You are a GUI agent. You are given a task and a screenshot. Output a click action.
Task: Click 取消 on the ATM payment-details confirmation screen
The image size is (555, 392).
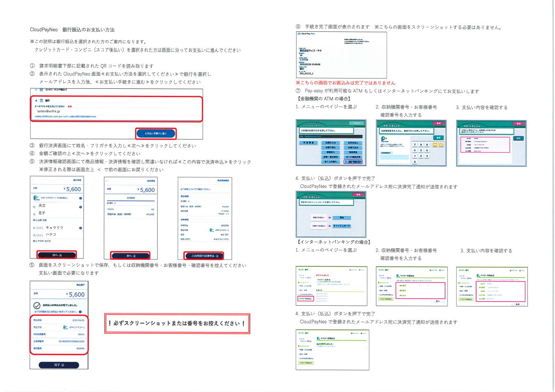(x=519, y=124)
